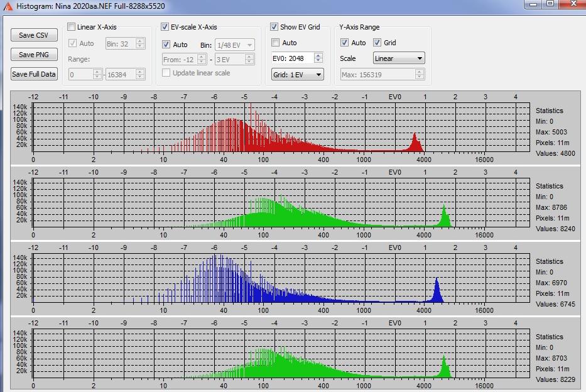The width and height of the screenshot is (586, 392).
Task: Click the "Values: 8240" statistic
Action: click(x=555, y=229)
